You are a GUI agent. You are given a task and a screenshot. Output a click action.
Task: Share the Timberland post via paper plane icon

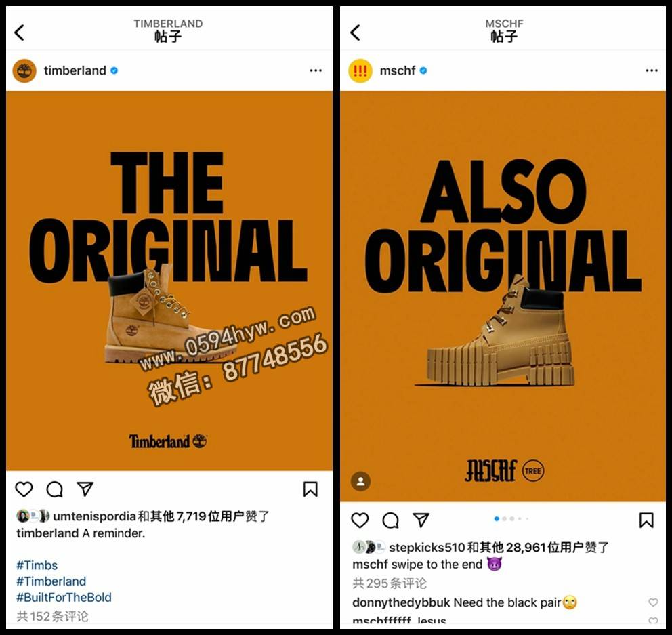click(x=85, y=489)
